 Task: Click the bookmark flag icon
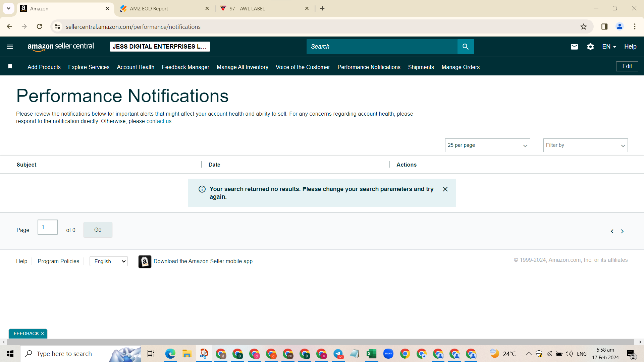pos(10,66)
